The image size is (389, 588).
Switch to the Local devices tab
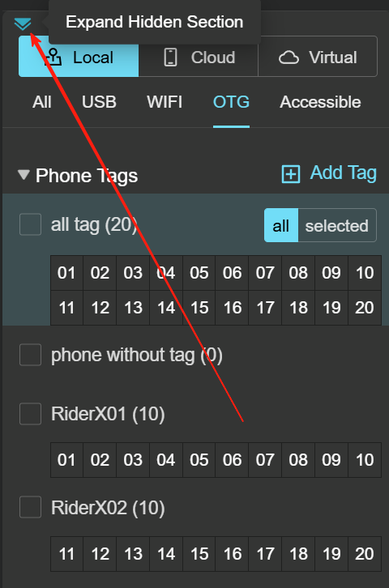tap(79, 57)
